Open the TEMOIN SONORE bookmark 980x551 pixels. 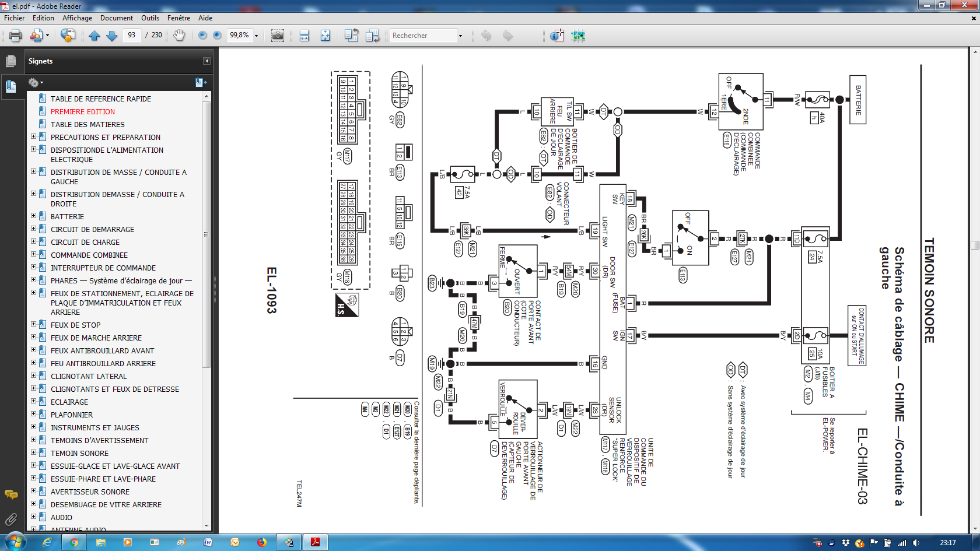coord(79,453)
